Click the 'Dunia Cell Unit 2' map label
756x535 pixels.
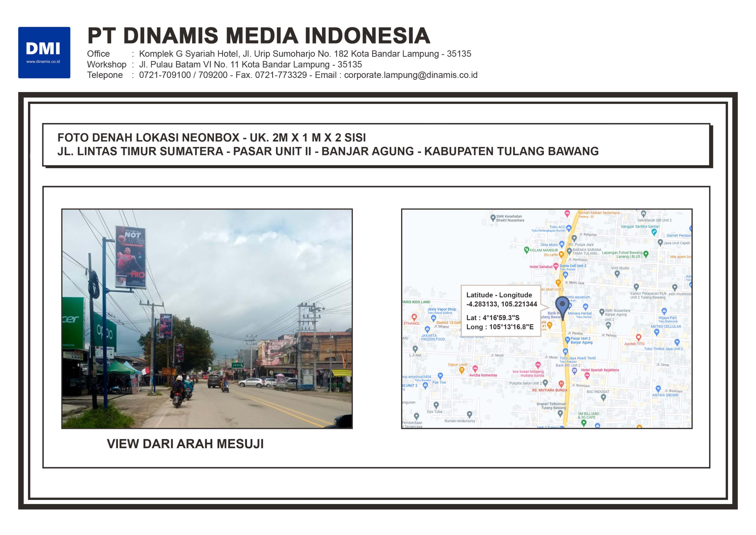click(x=573, y=266)
